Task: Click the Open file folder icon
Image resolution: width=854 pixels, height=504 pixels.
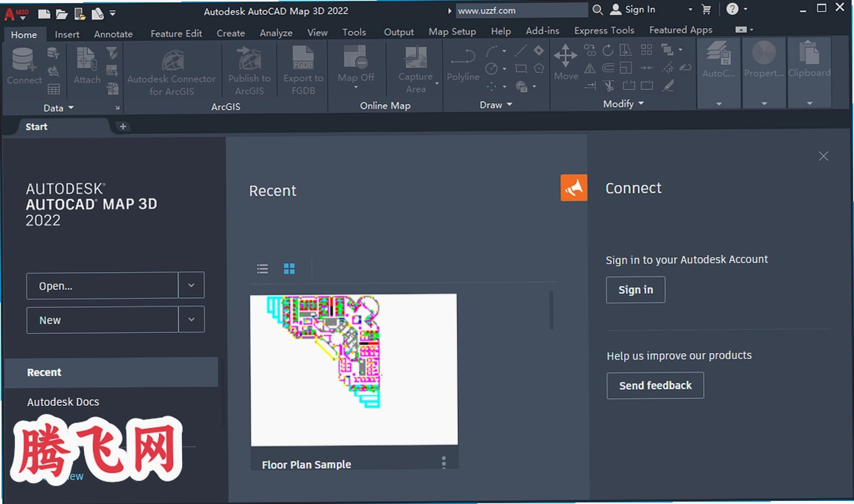Action: click(x=62, y=13)
